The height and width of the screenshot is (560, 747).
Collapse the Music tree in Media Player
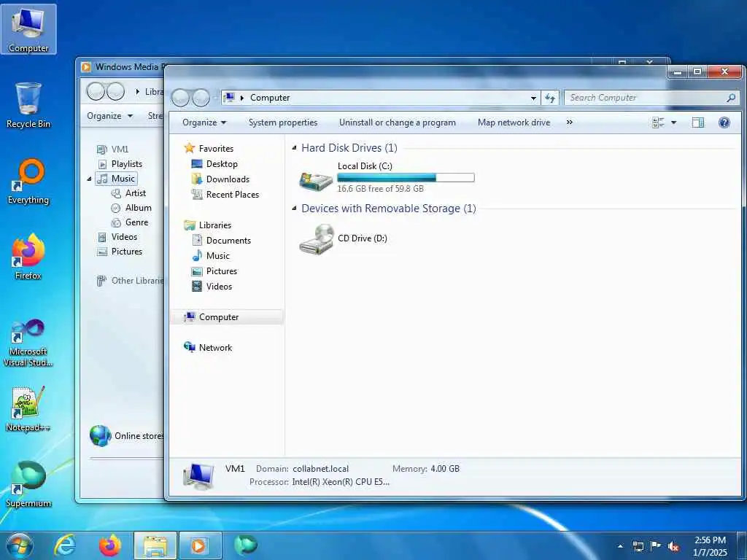pyautogui.click(x=89, y=179)
